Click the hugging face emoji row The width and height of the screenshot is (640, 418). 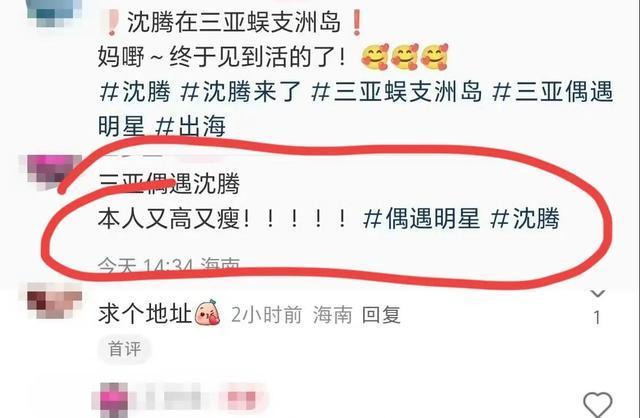pyautogui.click(x=405, y=57)
